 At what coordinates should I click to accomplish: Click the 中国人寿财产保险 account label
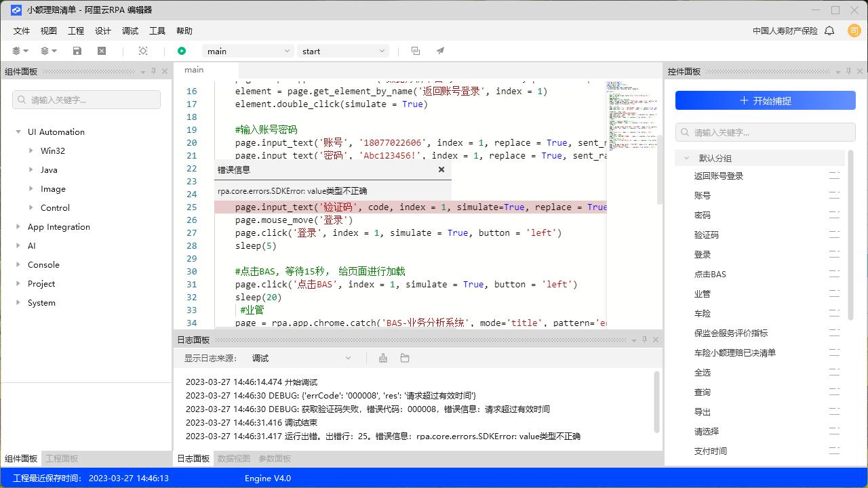tap(785, 31)
